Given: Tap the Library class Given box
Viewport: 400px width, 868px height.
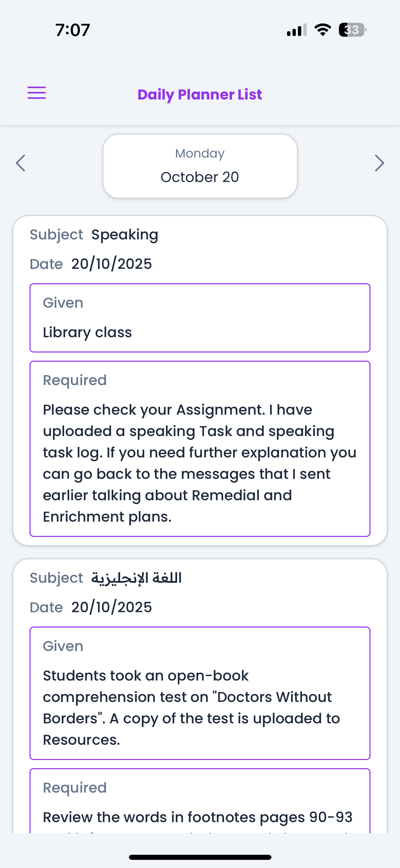Looking at the screenshot, I should point(200,318).
